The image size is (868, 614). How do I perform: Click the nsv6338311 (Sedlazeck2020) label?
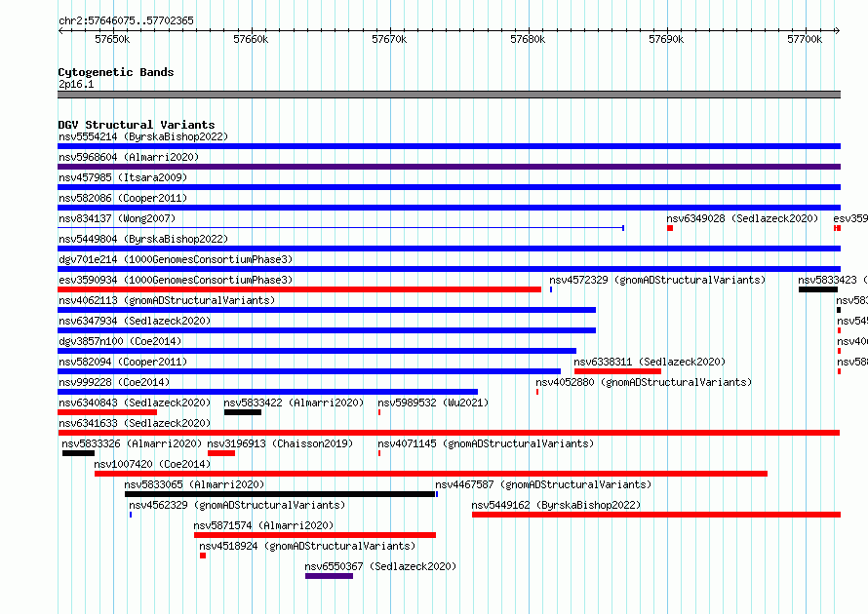pos(650,362)
